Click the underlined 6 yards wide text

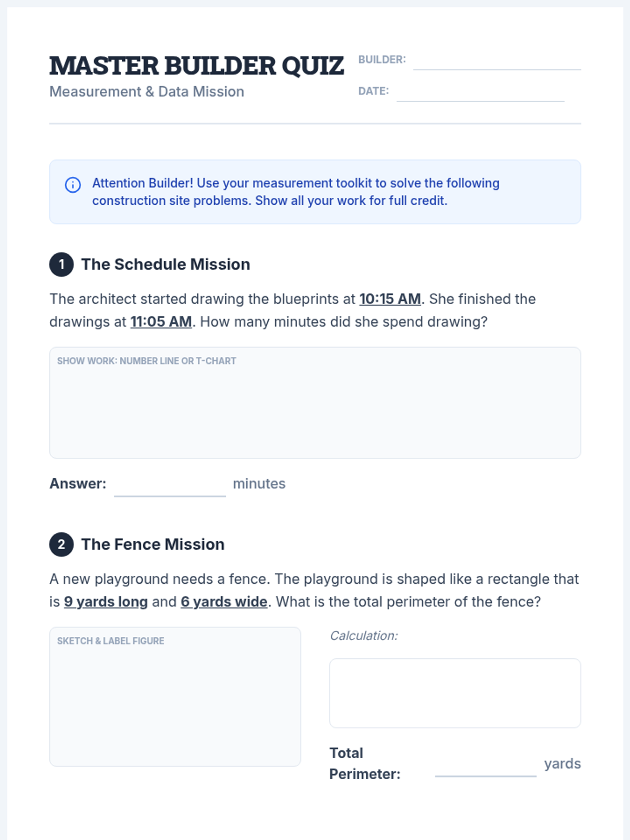224,602
